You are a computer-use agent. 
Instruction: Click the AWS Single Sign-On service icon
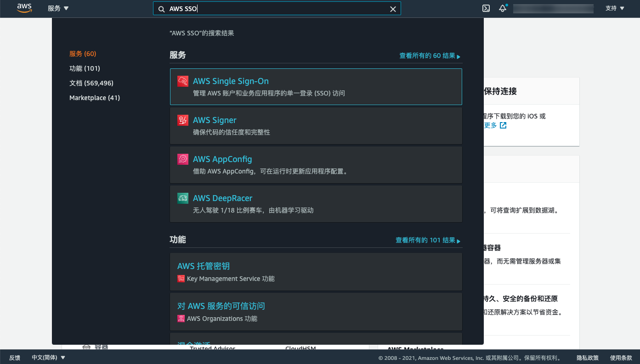click(183, 81)
